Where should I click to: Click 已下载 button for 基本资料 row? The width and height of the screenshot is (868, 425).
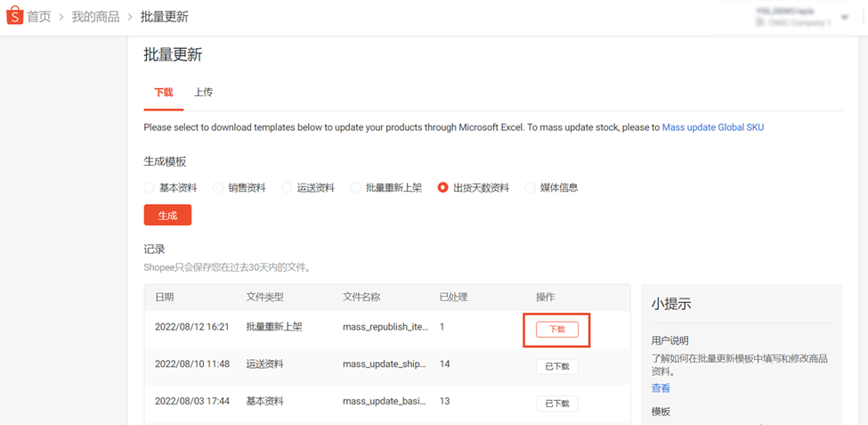pos(557,404)
